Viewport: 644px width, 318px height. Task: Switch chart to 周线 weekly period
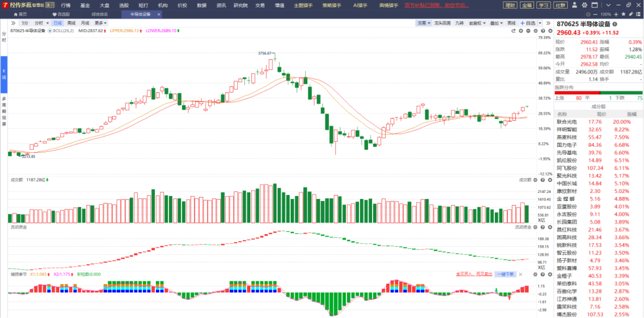pos(71,23)
